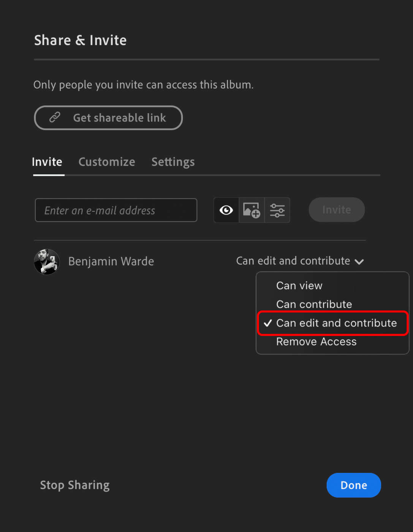Select the Invite tab
Image resolution: width=413 pixels, height=532 pixels.
(47, 162)
